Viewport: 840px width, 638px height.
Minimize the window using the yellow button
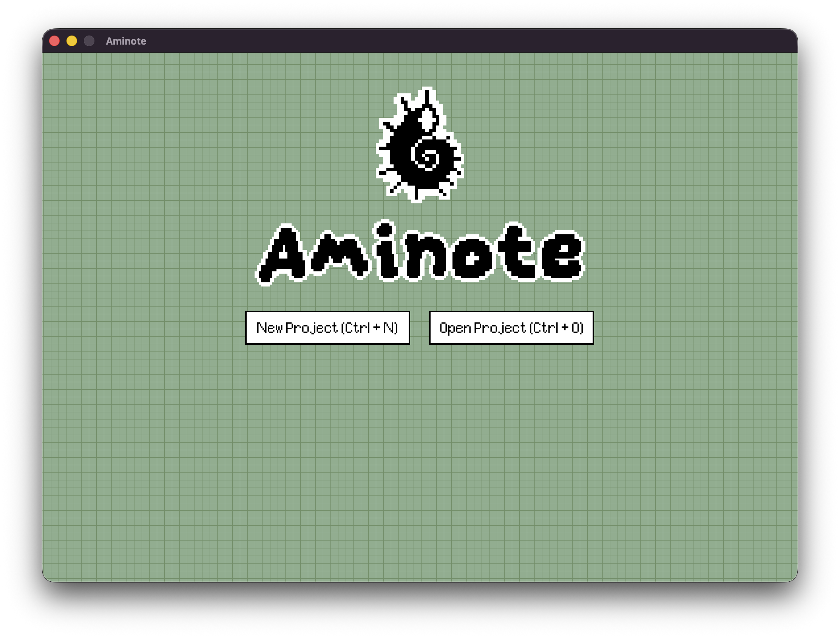click(72, 41)
